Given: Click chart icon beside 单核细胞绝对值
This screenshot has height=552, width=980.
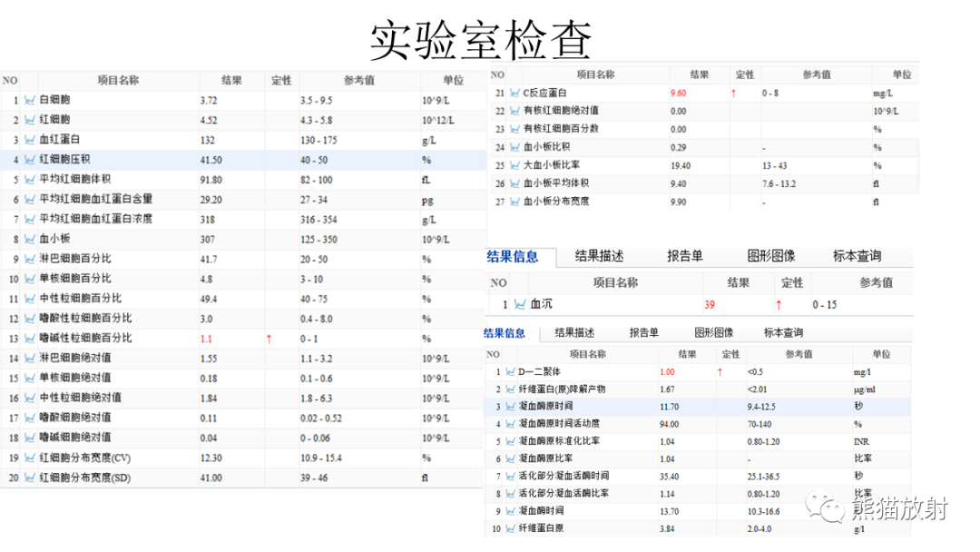Looking at the screenshot, I should (29, 379).
